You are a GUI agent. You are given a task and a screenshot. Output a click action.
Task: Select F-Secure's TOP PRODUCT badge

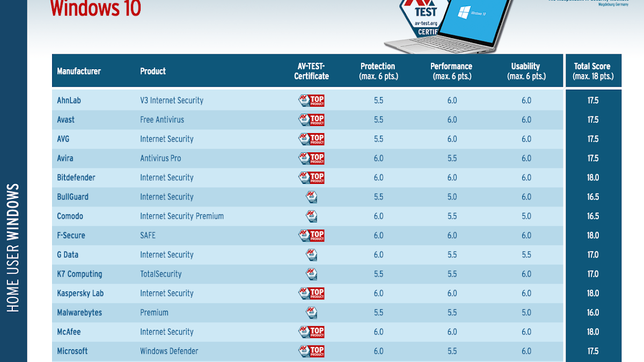coord(311,235)
